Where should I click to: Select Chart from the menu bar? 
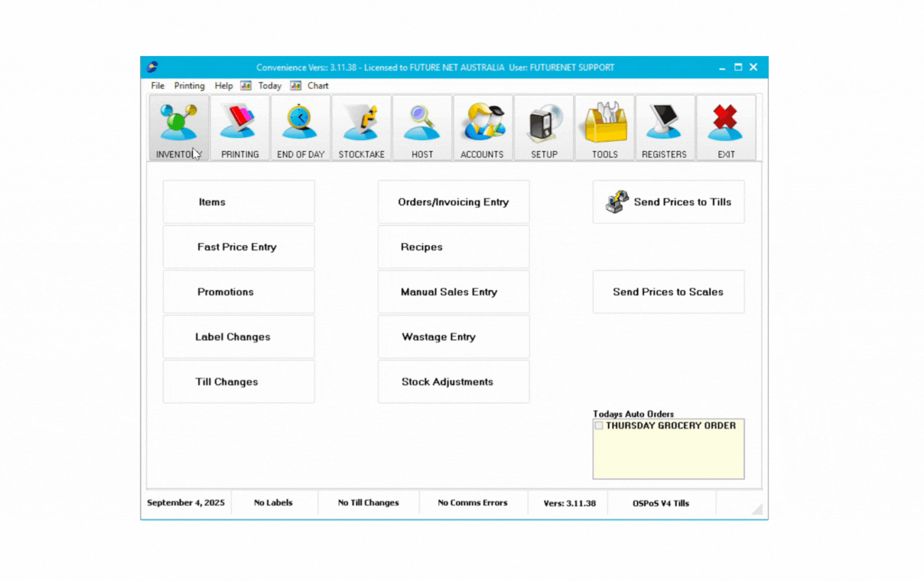click(x=318, y=85)
